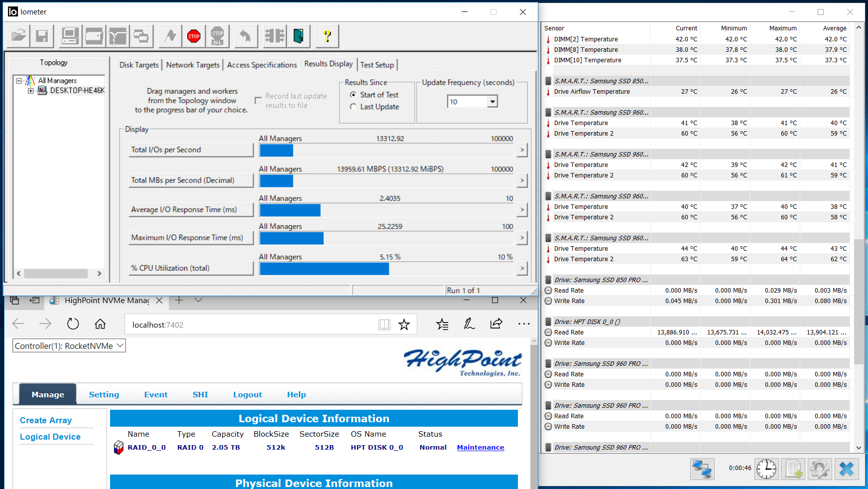Select the Last Update radio button

[353, 107]
